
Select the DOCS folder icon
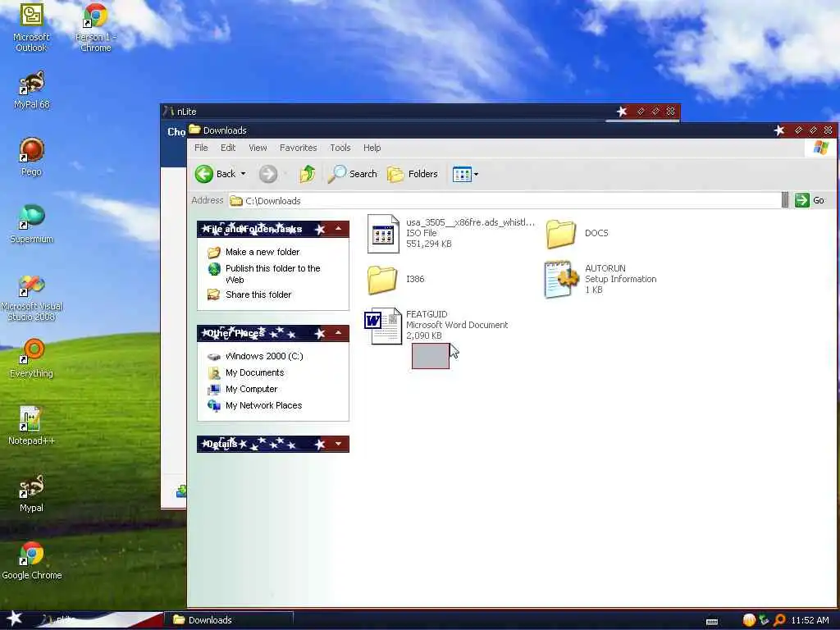click(561, 234)
